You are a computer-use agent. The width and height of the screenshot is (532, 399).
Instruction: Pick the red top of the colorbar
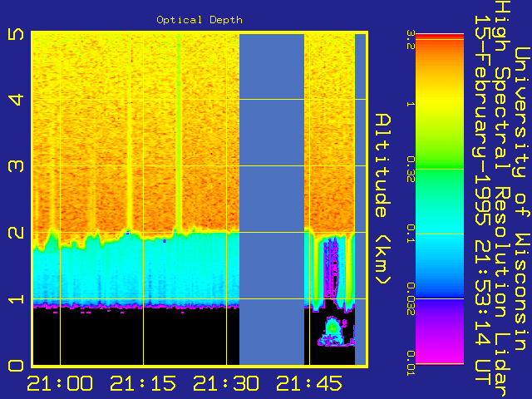click(440, 37)
